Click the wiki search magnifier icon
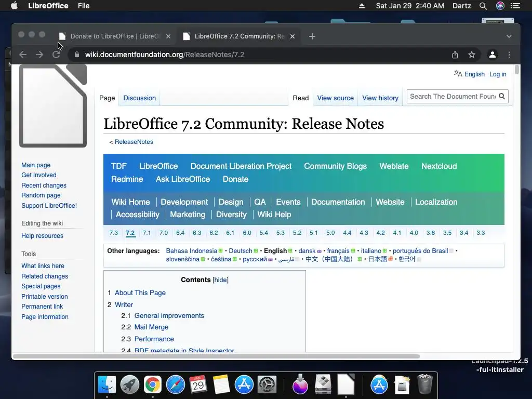Viewport: 532px width, 399px height. (x=502, y=96)
